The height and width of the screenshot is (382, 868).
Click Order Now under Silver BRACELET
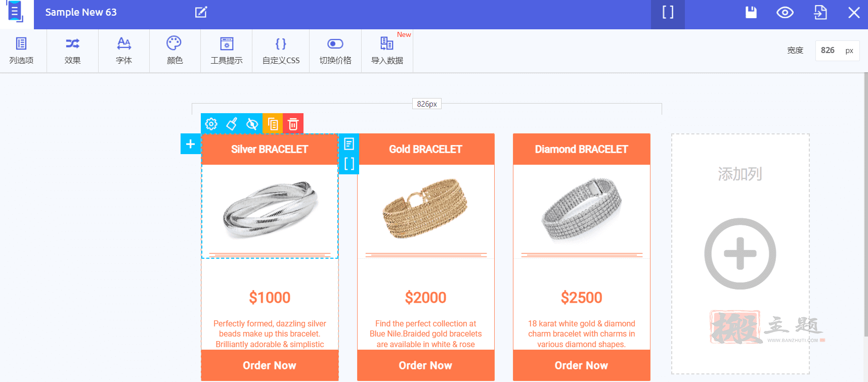[x=270, y=365]
